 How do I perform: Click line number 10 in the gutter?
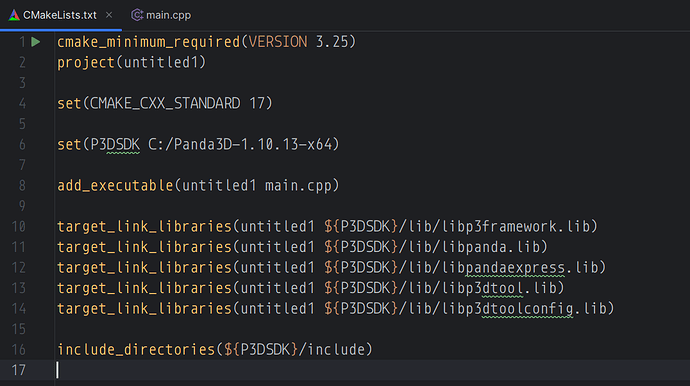tap(18, 226)
